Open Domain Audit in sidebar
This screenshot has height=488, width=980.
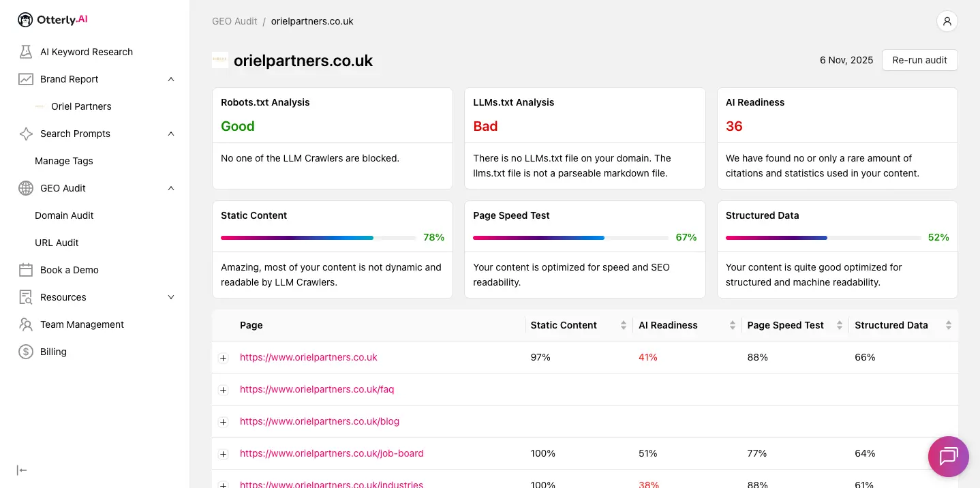point(64,215)
